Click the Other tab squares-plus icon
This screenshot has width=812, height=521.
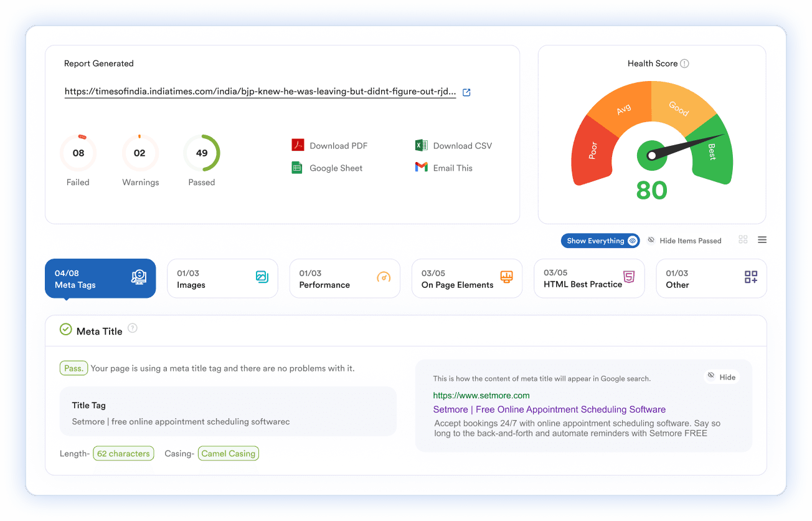point(751,277)
